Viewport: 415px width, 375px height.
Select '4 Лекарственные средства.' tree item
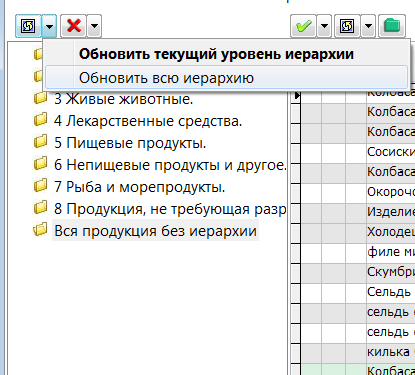pos(148,121)
